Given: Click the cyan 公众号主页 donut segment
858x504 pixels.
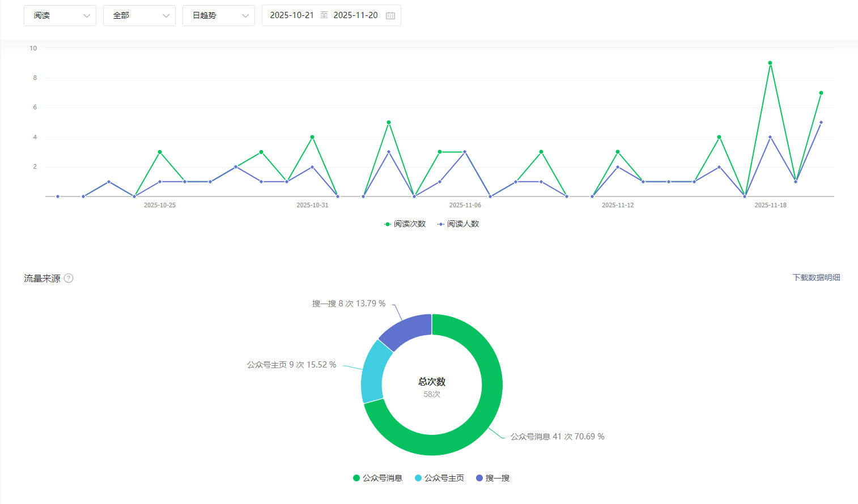Looking at the screenshot, I should click(x=373, y=371).
